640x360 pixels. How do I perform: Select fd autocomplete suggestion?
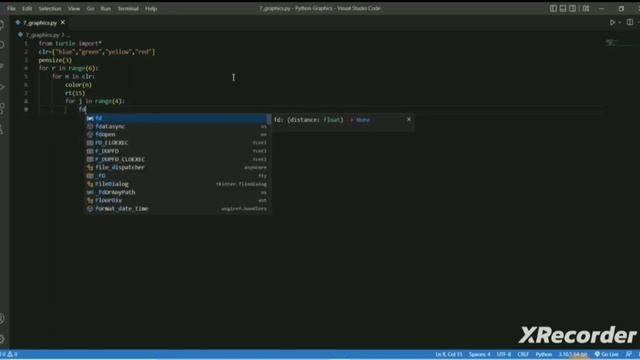[176, 118]
